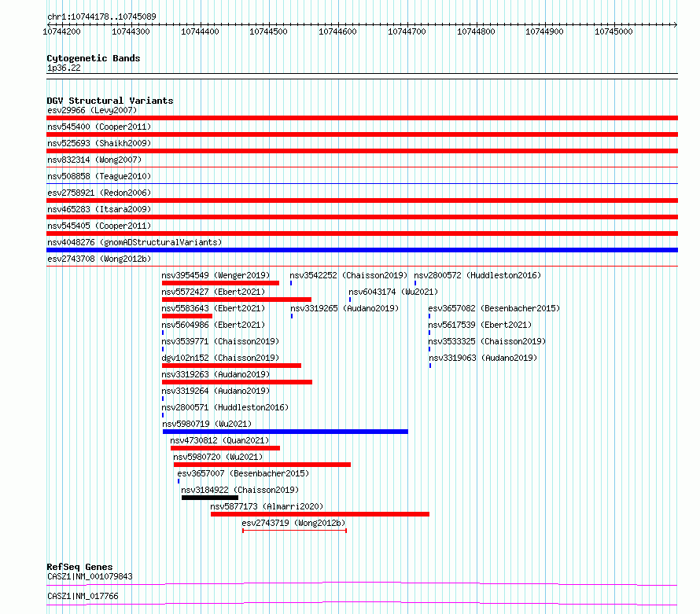Viewport: 700px width, 614px height.
Task: Click the 10745000 ruler position
Action: tap(613, 31)
